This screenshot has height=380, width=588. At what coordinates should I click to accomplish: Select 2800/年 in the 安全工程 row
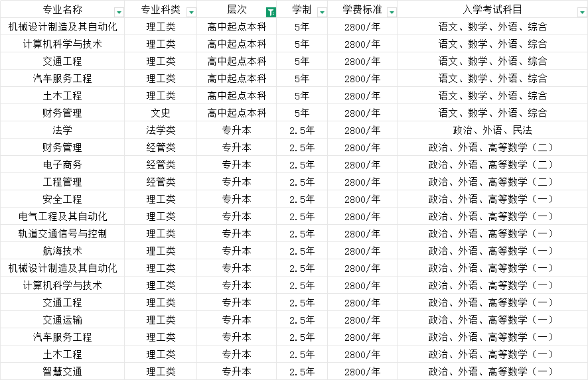coord(362,199)
